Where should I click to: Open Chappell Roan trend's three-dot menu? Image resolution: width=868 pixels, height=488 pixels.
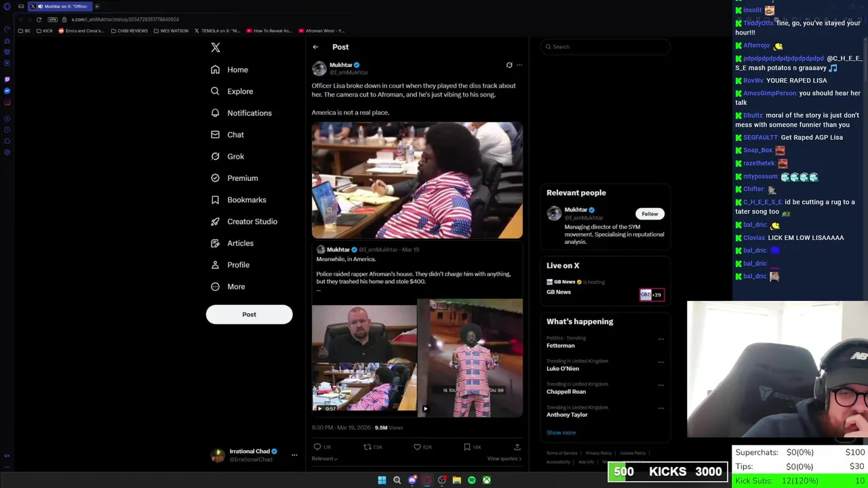[661, 385]
